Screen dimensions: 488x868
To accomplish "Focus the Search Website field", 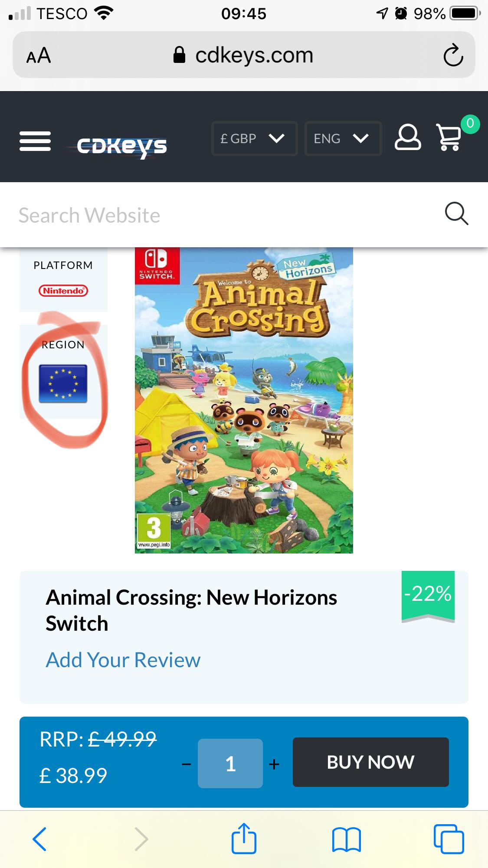I will [x=217, y=215].
